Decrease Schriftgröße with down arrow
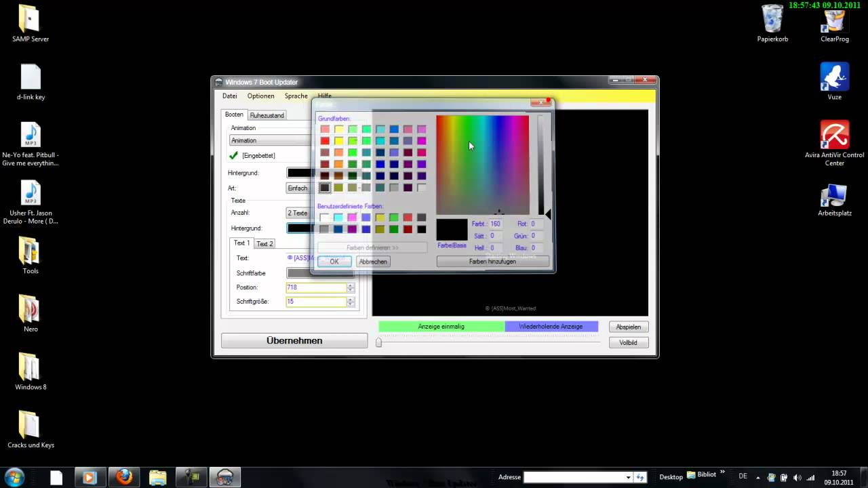 pyautogui.click(x=351, y=304)
